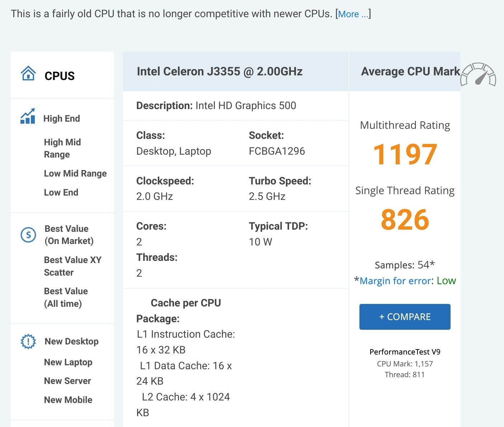Viewport: 504px width, 427px height.
Task: Click the PerformanceTest V9 label
Action: point(405,352)
